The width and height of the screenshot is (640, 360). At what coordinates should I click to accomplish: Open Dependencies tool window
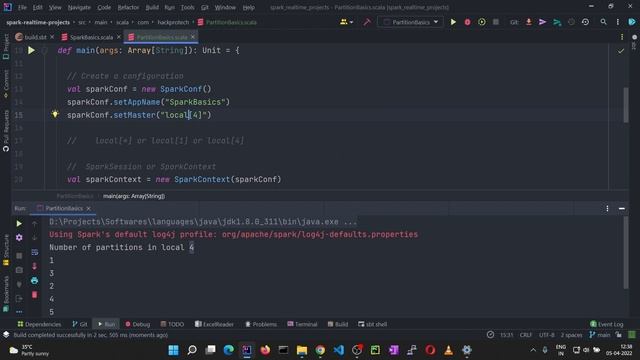tap(39, 324)
